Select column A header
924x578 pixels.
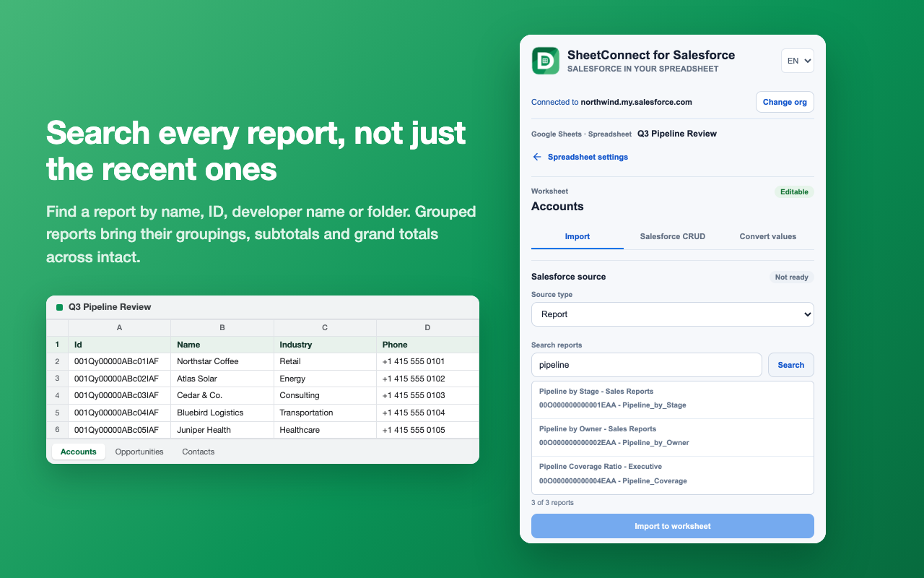point(120,328)
